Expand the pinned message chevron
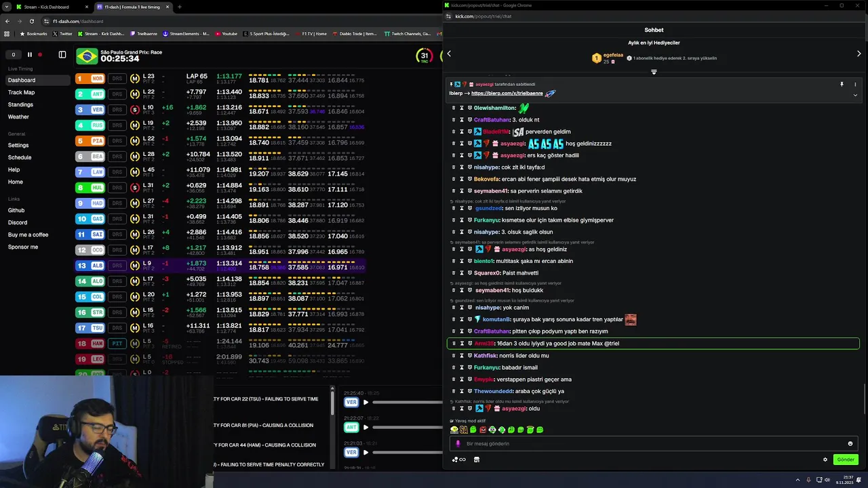The width and height of the screenshot is (868, 488). click(x=855, y=95)
